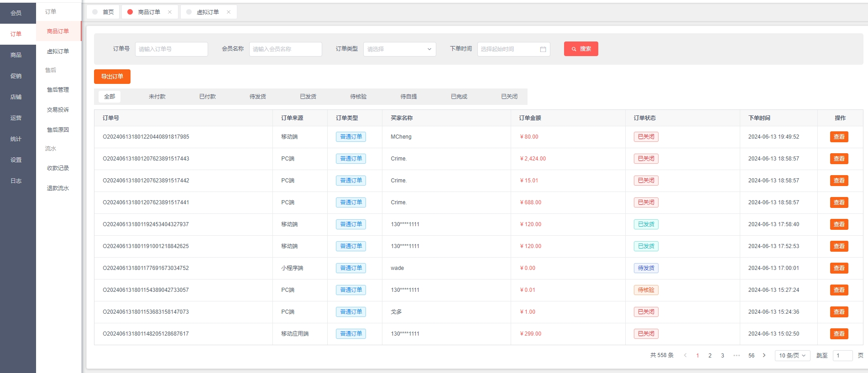Open 售后原因 submenu item
Image resolution: width=868 pixels, height=373 pixels.
pyautogui.click(x=58, y=130)
